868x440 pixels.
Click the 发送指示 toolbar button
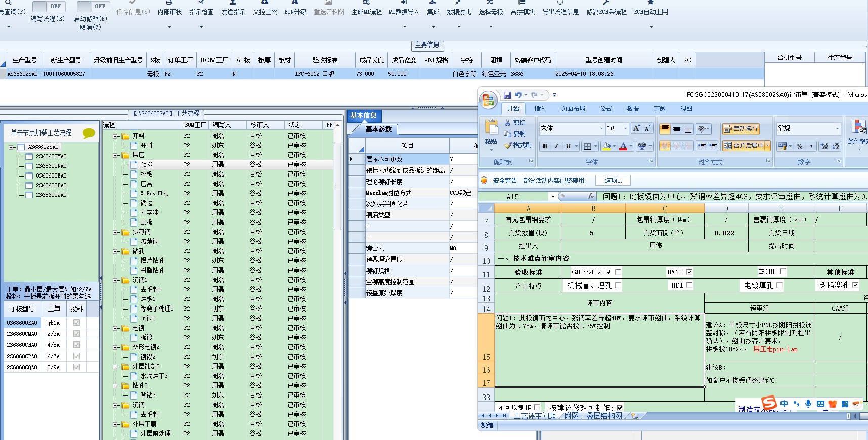tap(233, 8)
